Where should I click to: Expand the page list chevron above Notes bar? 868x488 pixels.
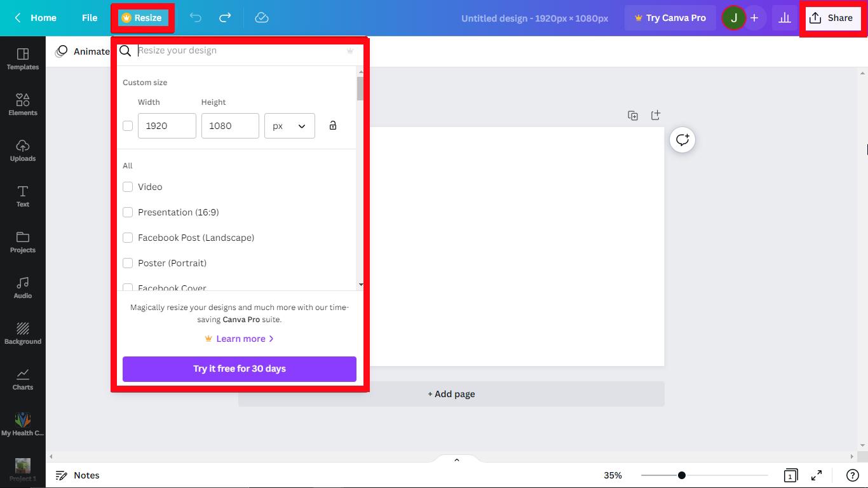(456, 460)
